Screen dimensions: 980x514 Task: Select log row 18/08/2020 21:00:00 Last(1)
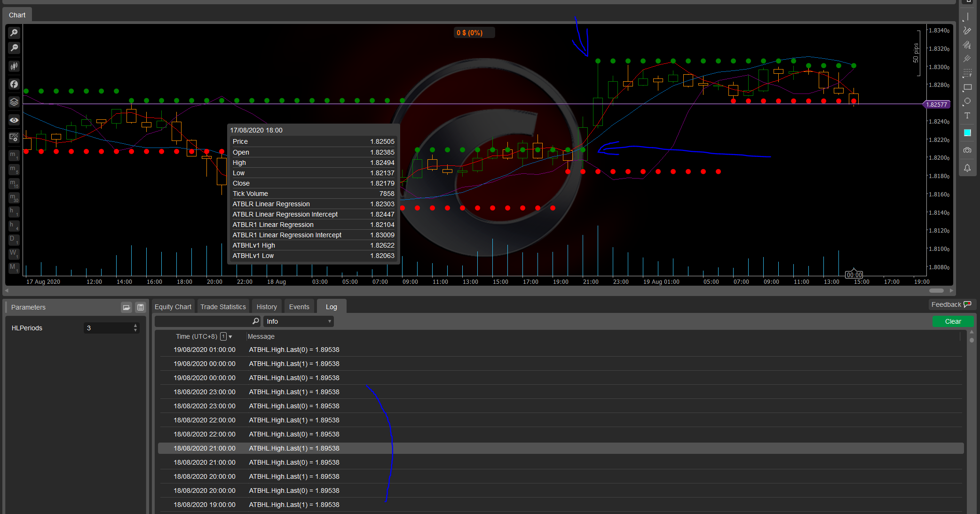561,448
